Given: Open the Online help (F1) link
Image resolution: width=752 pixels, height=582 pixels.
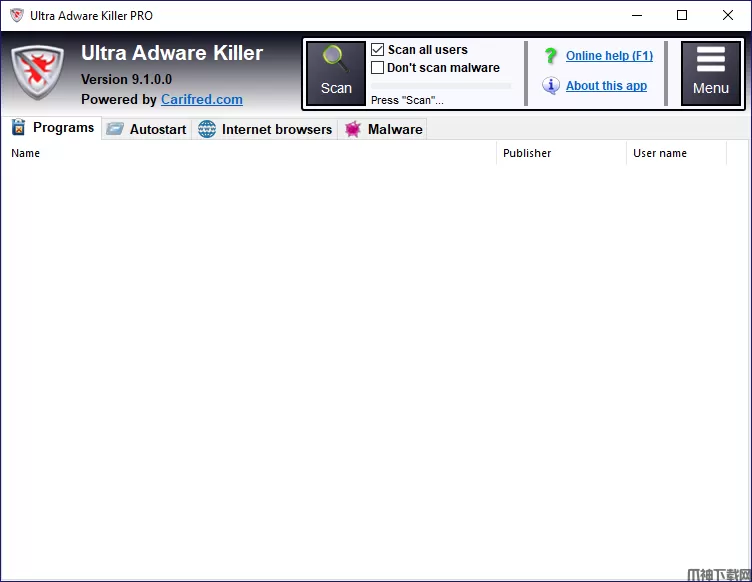Looking at the screenshot, I should click(x=609, y=56).
